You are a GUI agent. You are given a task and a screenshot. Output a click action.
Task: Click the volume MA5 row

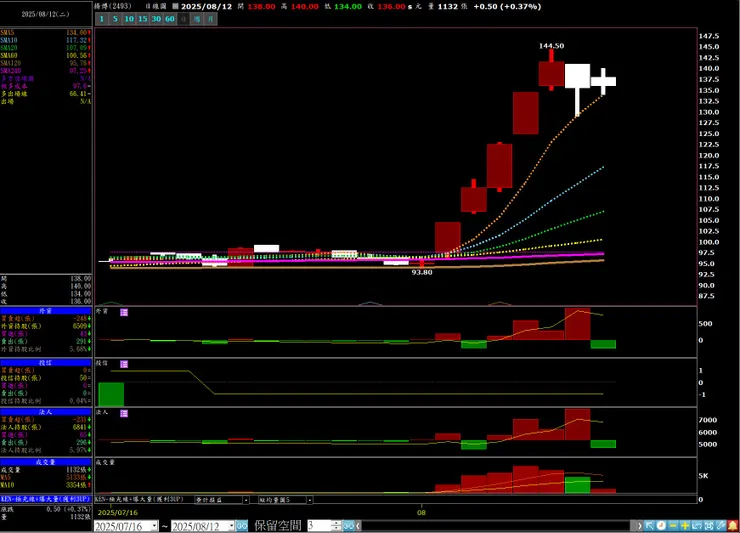point(46,477)
